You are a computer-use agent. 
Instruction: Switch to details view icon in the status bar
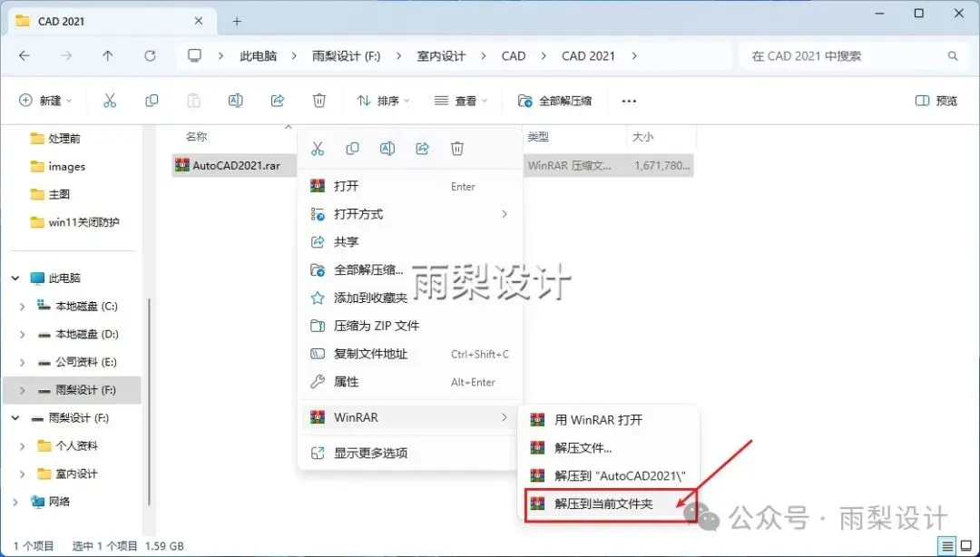pos(948,545)
